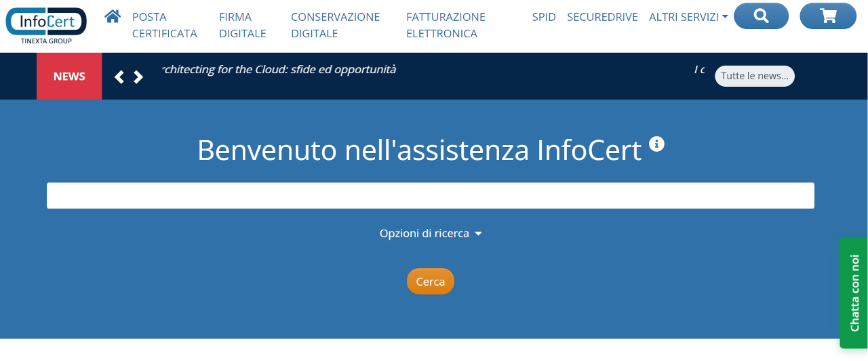The width and height of the screenshot is (868, 361).
Task: Click the InfoCert Tinexta Group logo
Action: click(x=46, y=25)
